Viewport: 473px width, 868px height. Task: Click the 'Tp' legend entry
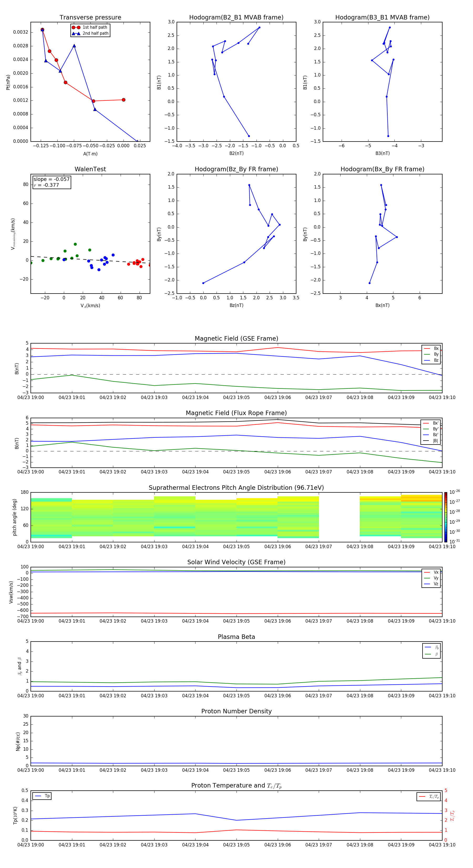pyautogui.click(x=42, y=796)
